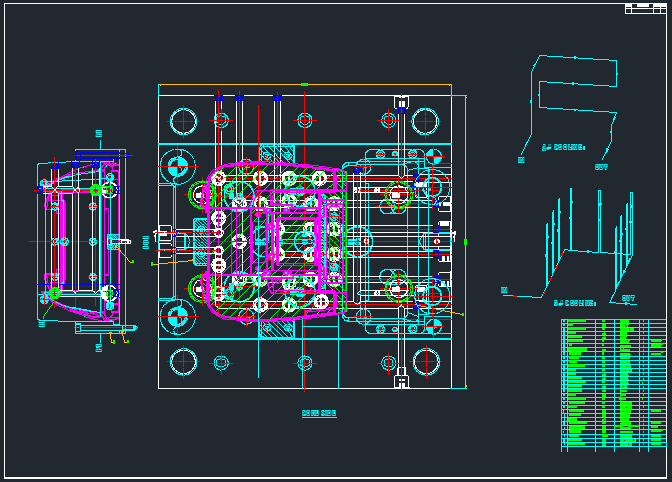Pick the bottom-right corner guide hole circle
The height and width of the screenshot is (482, 672).
click(x=426, y=362)
